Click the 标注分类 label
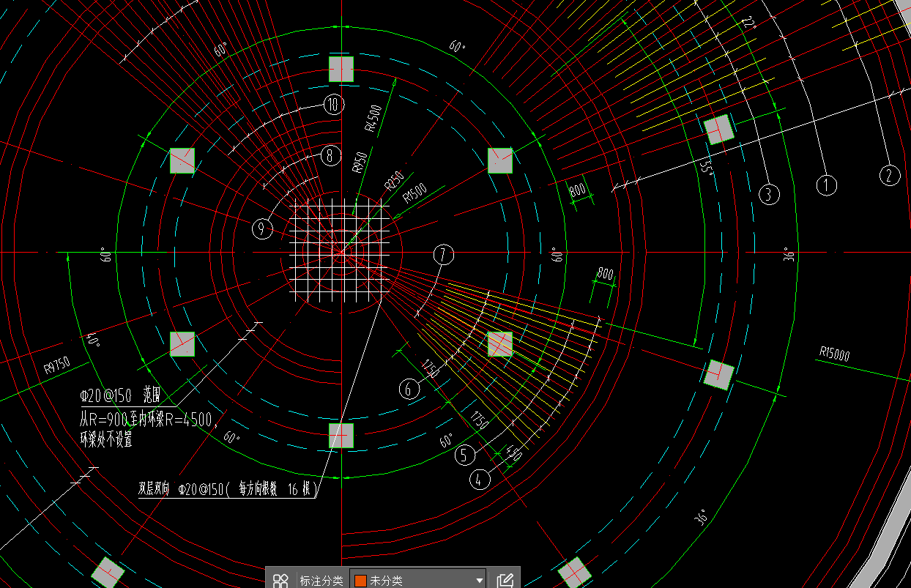Screen dimensions: 911x588 321,581
